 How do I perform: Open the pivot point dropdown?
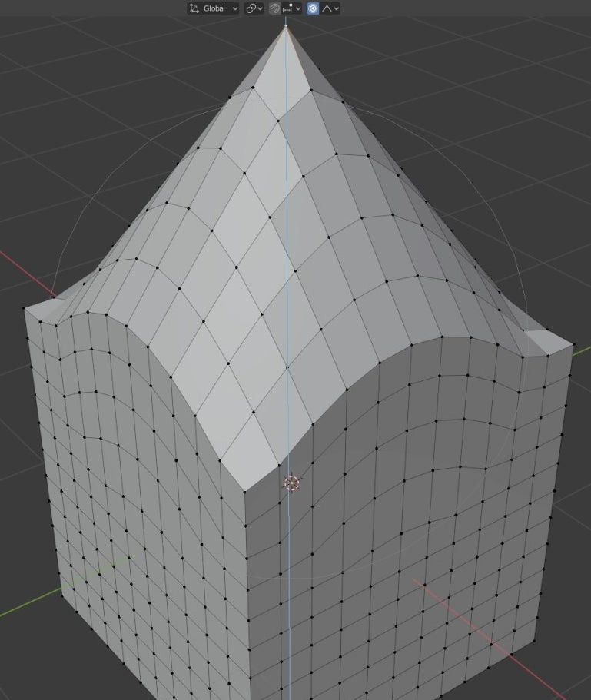[x=254, y=8]
